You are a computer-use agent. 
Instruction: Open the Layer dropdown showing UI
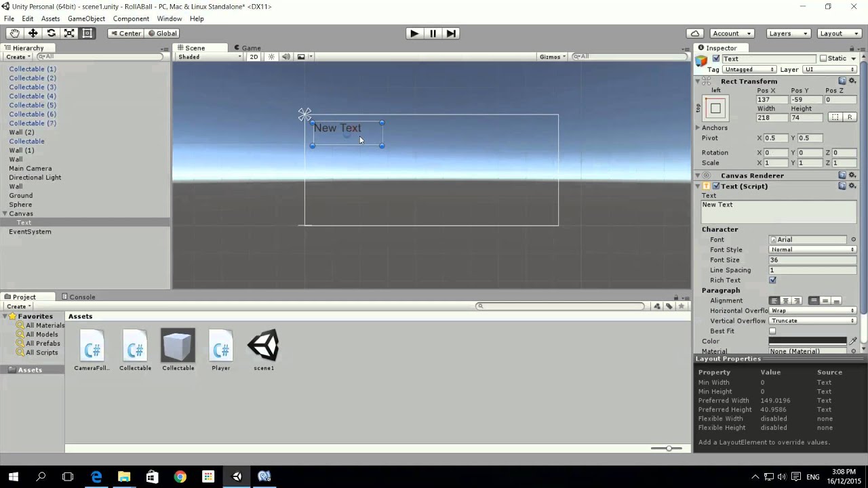point(829,70)
